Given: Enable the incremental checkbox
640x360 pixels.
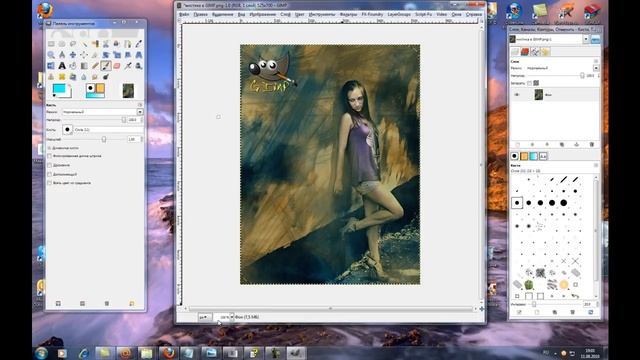Looking at the screenshot, I should pyautogui.click(x=49, y=174).
